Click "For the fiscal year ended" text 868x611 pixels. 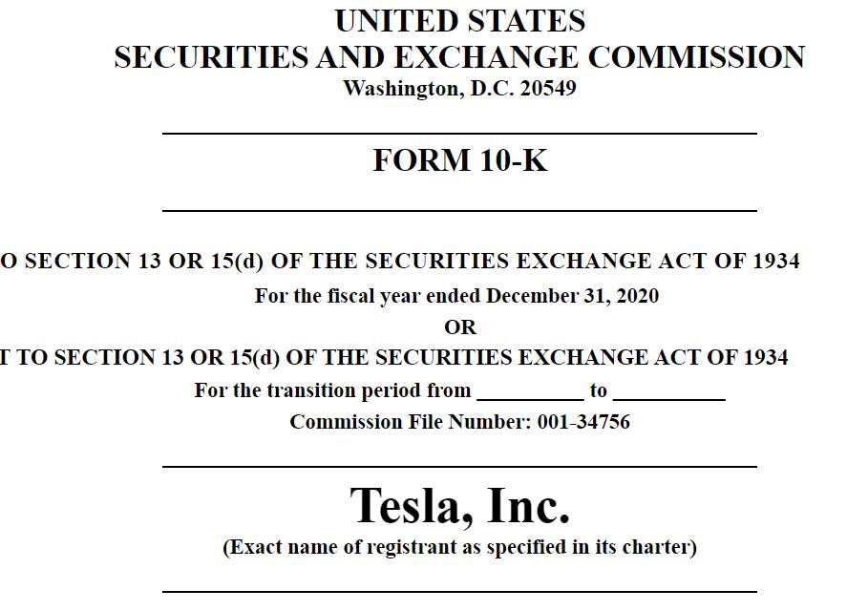click(369, 296)
